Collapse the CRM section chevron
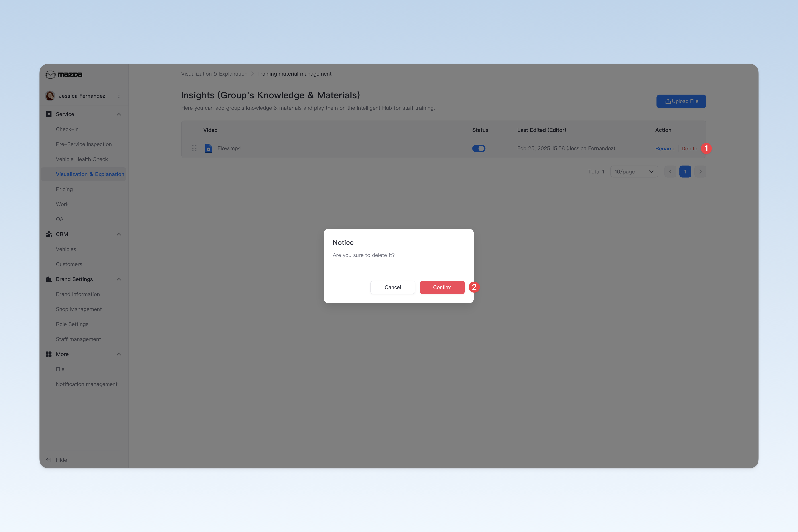Screen dimensions: 798x532 tap(119, 234)
